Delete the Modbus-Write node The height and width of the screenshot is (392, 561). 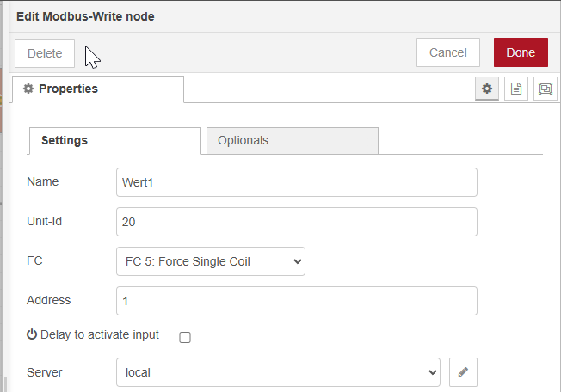pyautogui.click(x=45, y=53)
